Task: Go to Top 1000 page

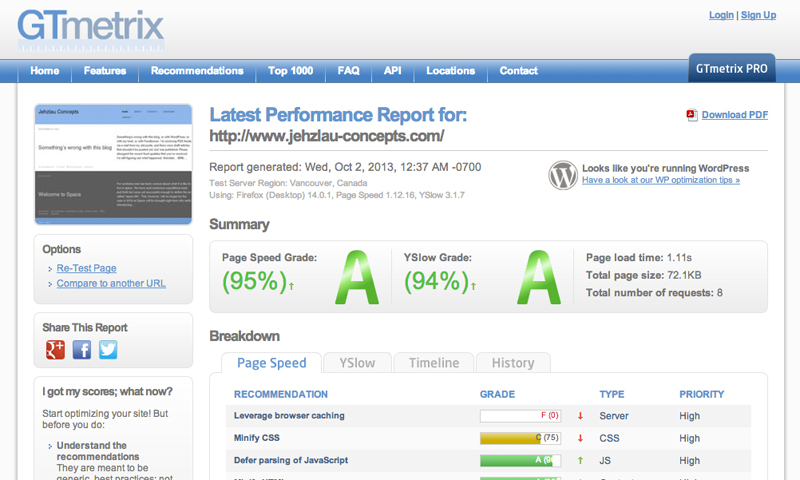Action: (290, 71)
